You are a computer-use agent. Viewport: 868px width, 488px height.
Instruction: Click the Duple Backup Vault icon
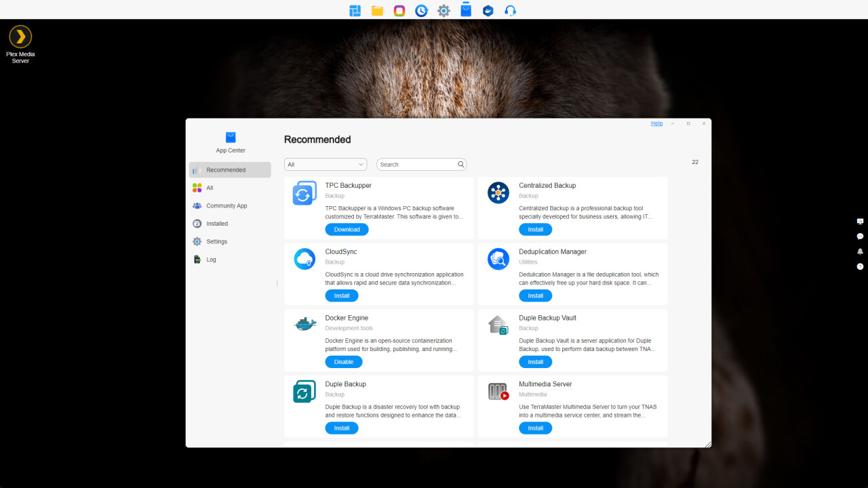point(498,325)
